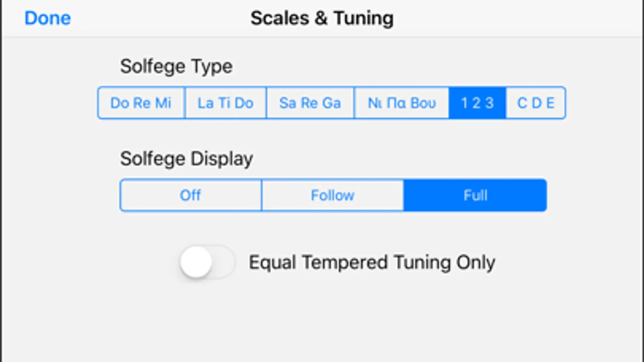Viewport: 644px width, 362px height.
Task: Turn Solfege Display Off
Action: [x=191, y=195]
